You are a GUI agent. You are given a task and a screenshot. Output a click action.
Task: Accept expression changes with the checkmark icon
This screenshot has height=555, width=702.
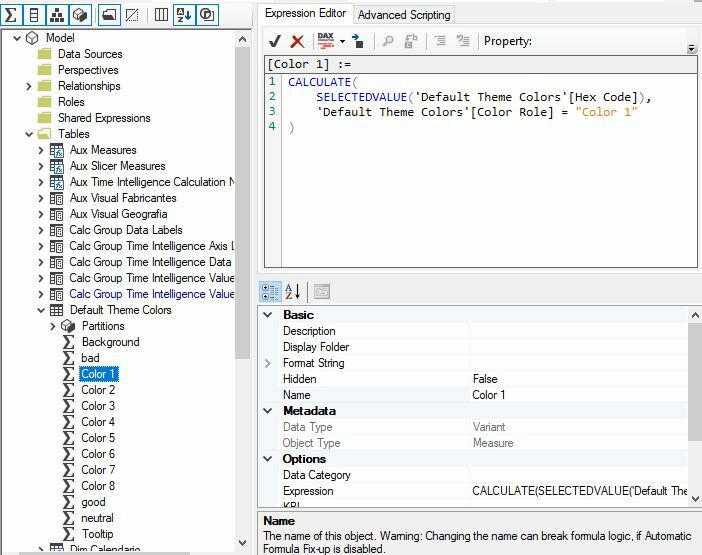point(275,41)
